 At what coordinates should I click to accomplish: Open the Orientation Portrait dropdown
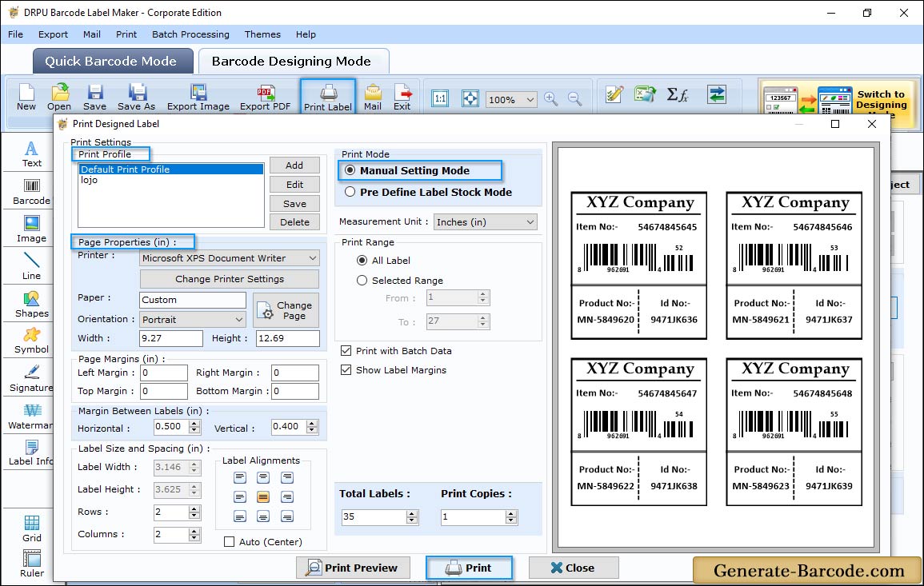[x=193, y=319]
